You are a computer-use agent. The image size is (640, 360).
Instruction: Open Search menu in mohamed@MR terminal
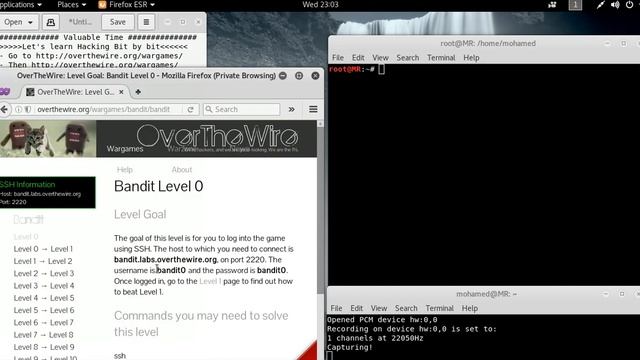pyautogui.click(x=406, y=308)
